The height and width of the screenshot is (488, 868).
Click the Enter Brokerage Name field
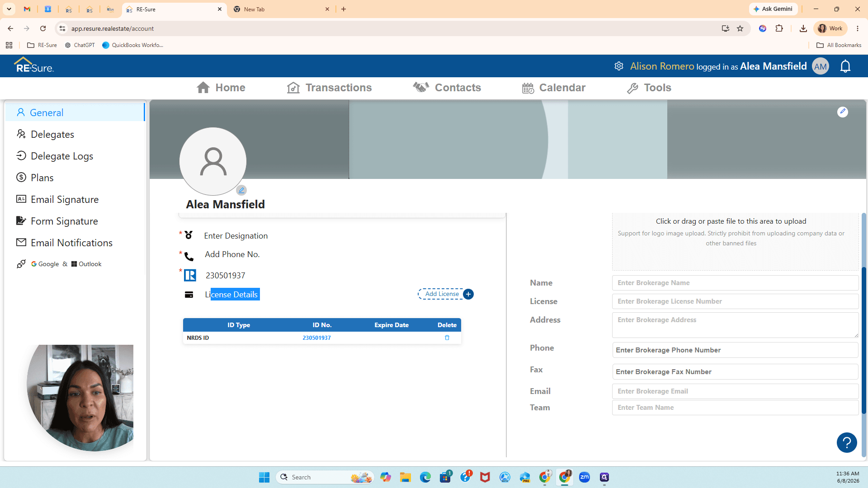click(x=735, y=283)
